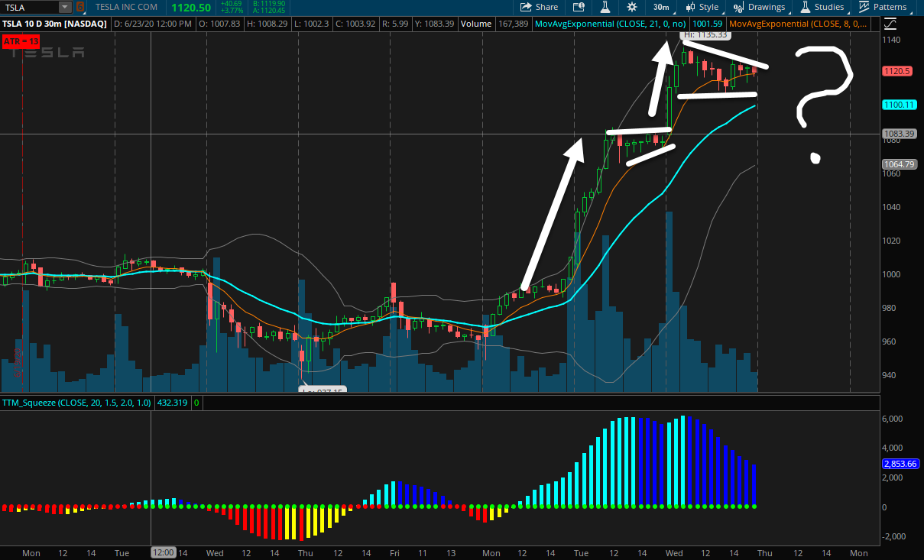The height and width of the screenshot is (560, 924).
Task: Click the Volume study label
Action: click(x=476, y=24)
